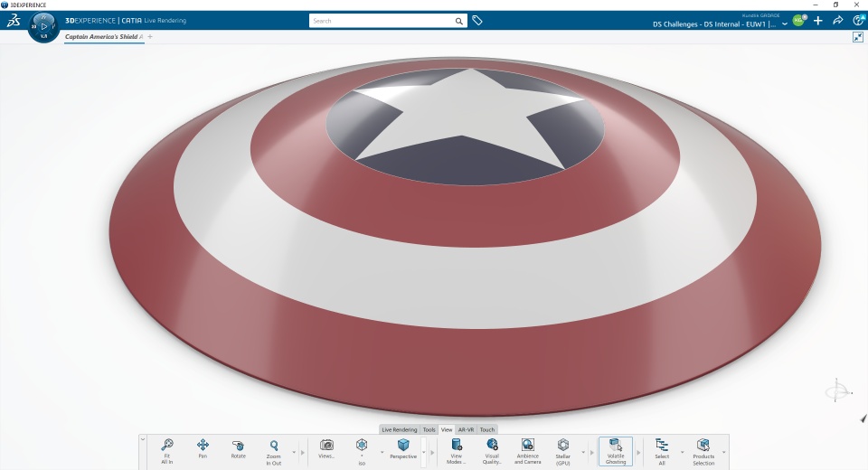The image size is (868, 470).
Task: Open the tags (6WTags) icon
Action: 477,21
